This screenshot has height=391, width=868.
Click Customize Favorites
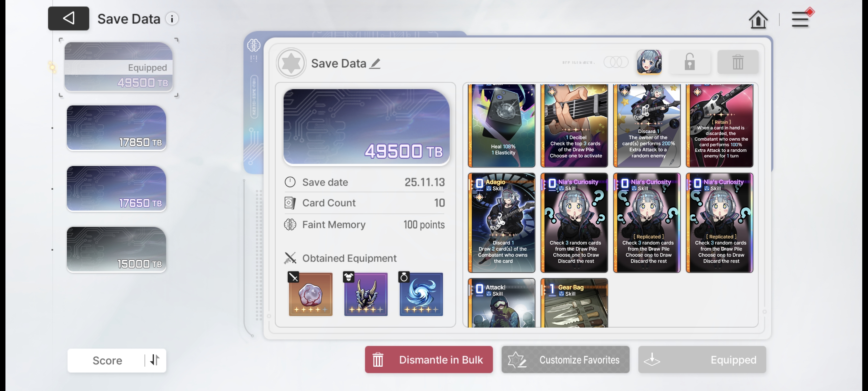pos(565,359)
